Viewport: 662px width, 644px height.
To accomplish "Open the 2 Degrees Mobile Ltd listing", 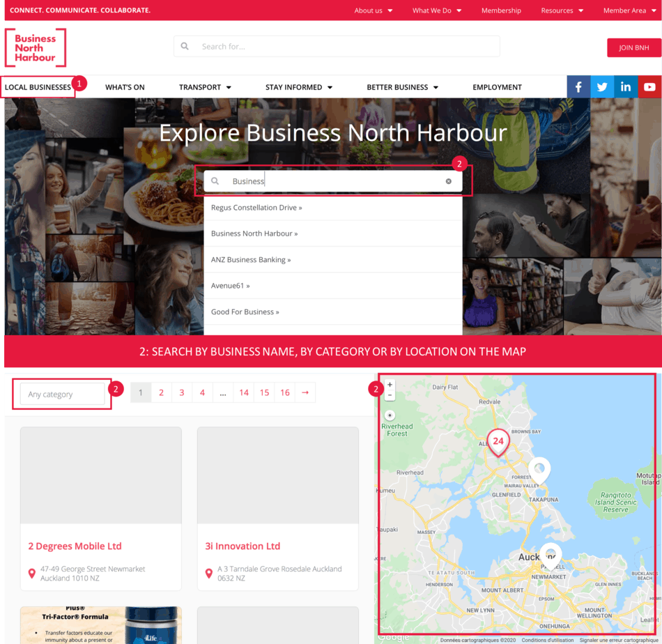I will tap(75, 546).
